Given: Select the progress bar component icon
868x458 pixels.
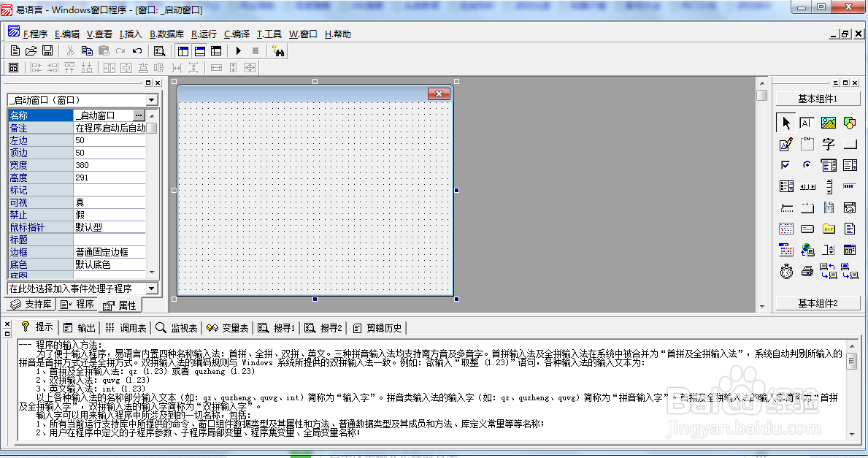Looking at the screenshot, I should click(x=850, y=187).
